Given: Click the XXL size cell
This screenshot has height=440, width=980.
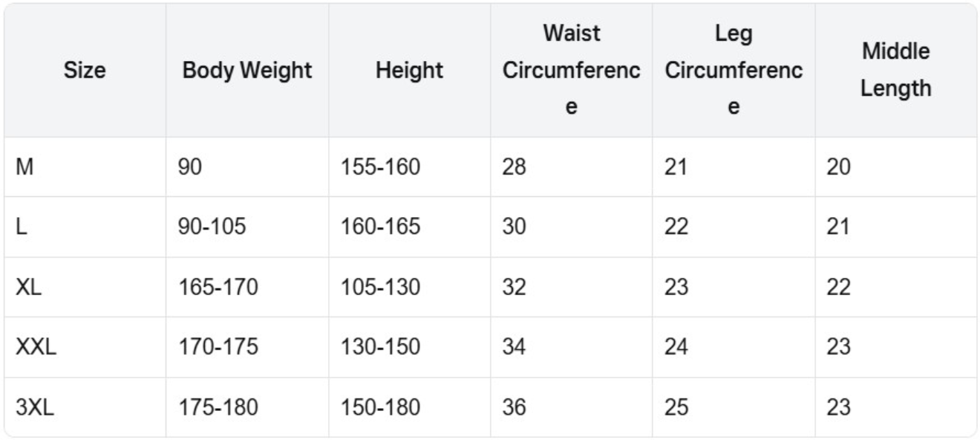Looking at the screenshot, I should [x=36, y=347].
